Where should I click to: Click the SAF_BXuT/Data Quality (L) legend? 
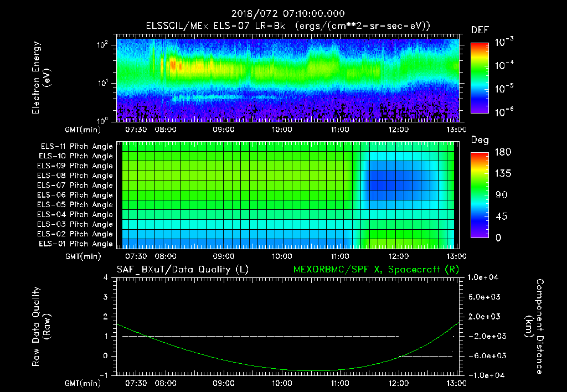(183, 270)
